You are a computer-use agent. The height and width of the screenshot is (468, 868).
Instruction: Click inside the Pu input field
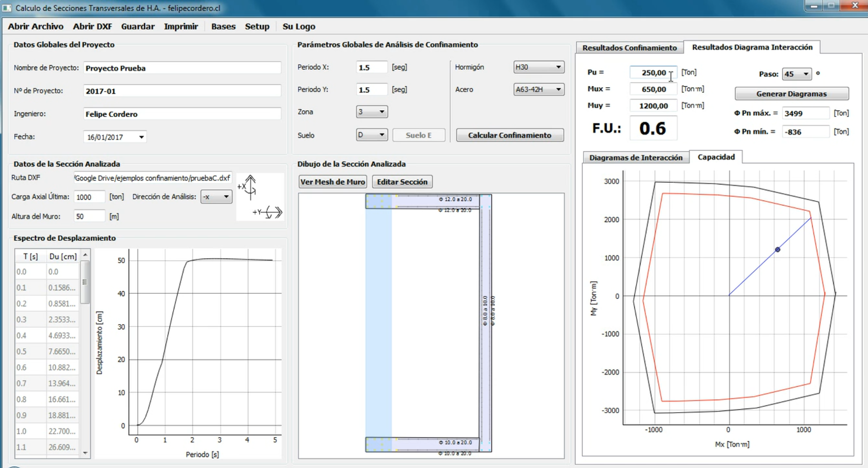[x=652, y=72]
